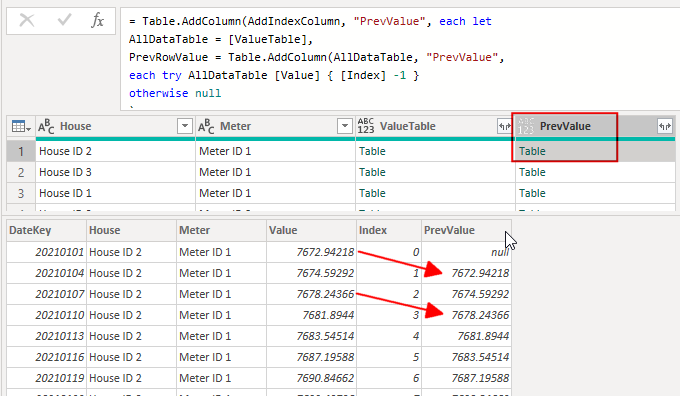Confirm the formula with checkmark icon
The height and width of the screenshot is (396, 680).
coord(64,20)
